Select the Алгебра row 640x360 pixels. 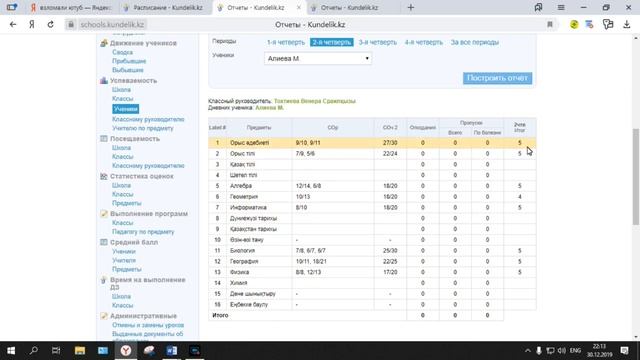372,186
